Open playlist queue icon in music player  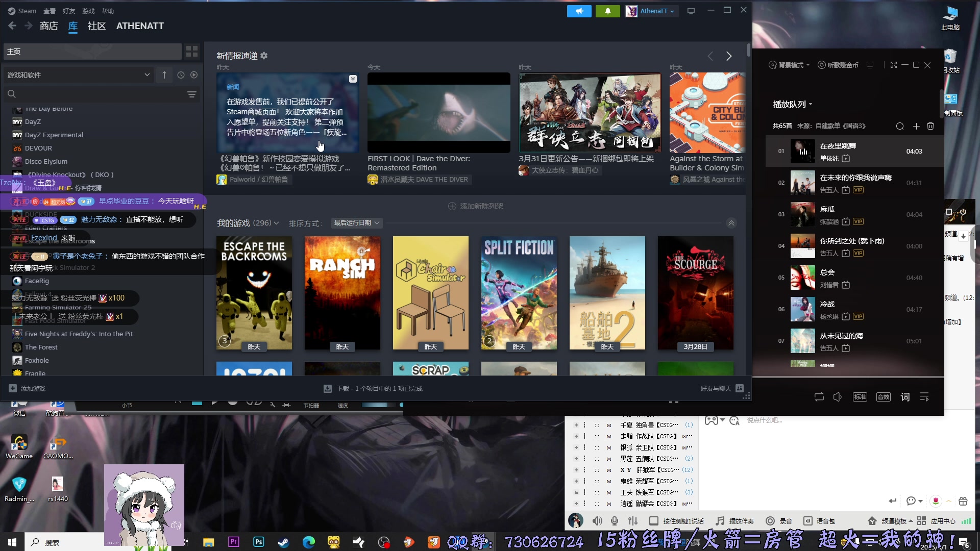point(924,397)
